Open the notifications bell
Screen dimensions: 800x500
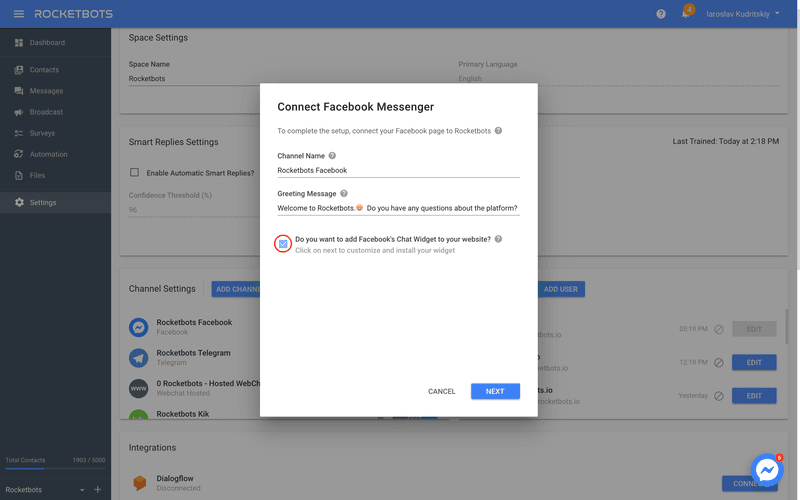point(686,14)
